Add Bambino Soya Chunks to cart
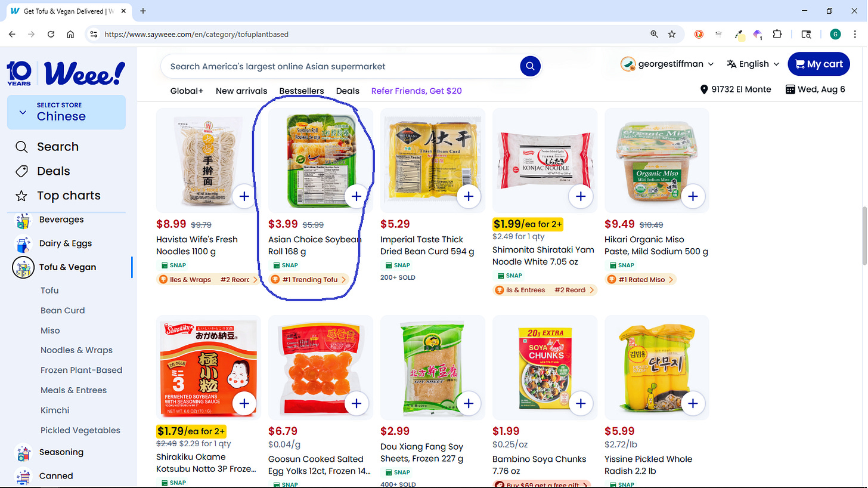 [x=581, y=404]
